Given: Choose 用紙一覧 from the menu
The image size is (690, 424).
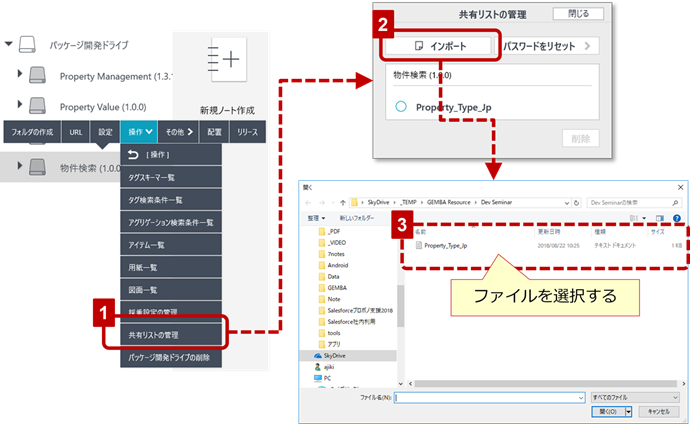Looking at the screenshot, I should coord(171,267).
